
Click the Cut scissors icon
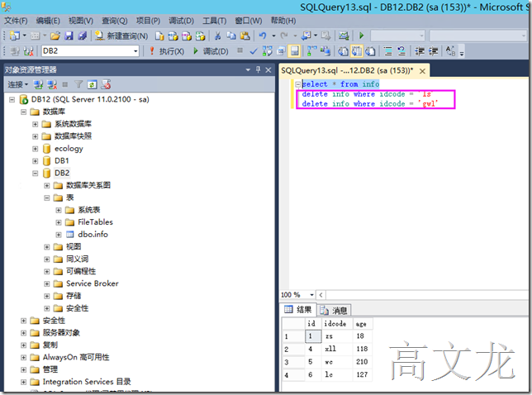click(x=217, y=36)
